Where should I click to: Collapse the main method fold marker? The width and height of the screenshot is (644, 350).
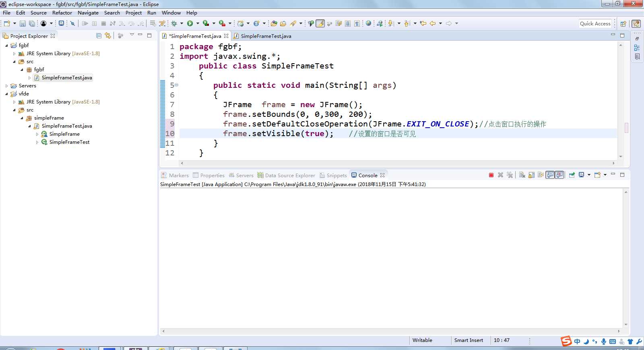pos(176,85)
